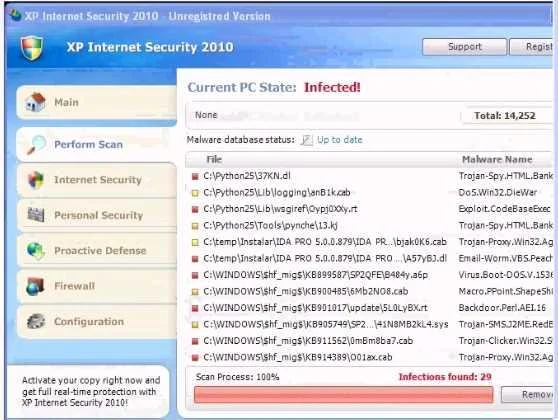Click the shield logo in header
The width and height of the screenshot is (558, 420).
32,48
